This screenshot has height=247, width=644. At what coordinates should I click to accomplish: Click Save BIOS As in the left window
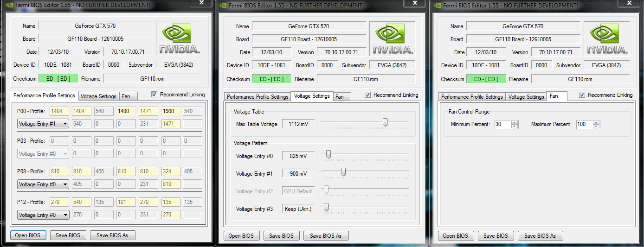click(112, 235)
